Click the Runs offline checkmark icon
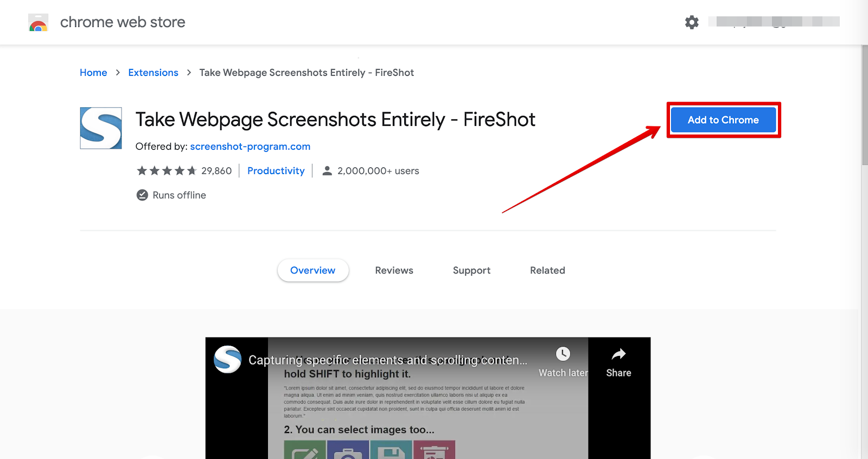The width and height of the screenshot is (868, 459). tap(142, 195)
